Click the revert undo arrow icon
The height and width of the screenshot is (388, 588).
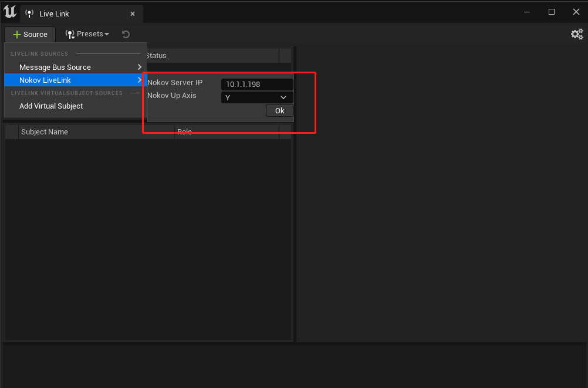tap(126, 34)
